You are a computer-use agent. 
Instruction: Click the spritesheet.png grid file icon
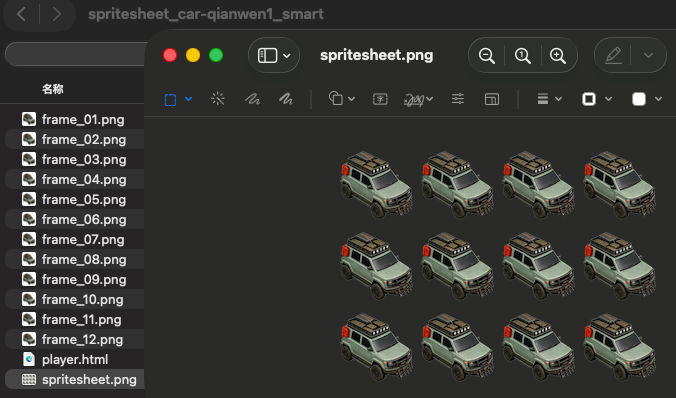coord(29,379)
